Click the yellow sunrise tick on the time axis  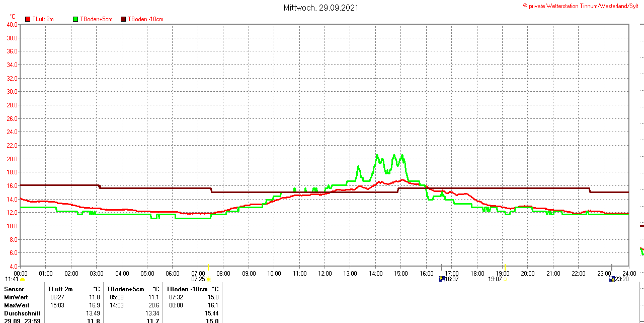[208, 267]
